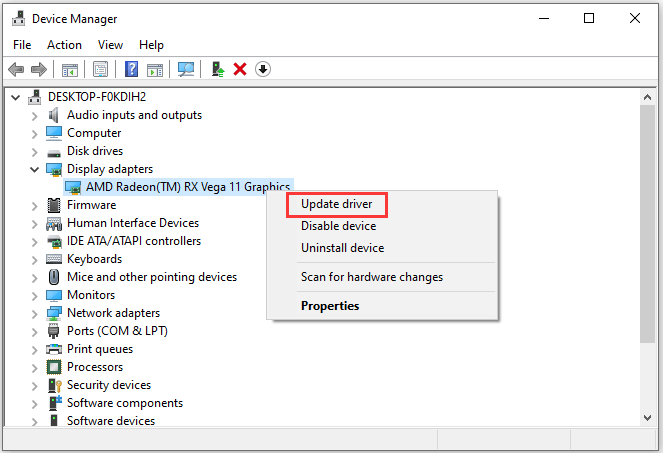Open the Help menu
The width and height of the screenshot is (663, 453).
pyautogui.click(x=151, y=45)
